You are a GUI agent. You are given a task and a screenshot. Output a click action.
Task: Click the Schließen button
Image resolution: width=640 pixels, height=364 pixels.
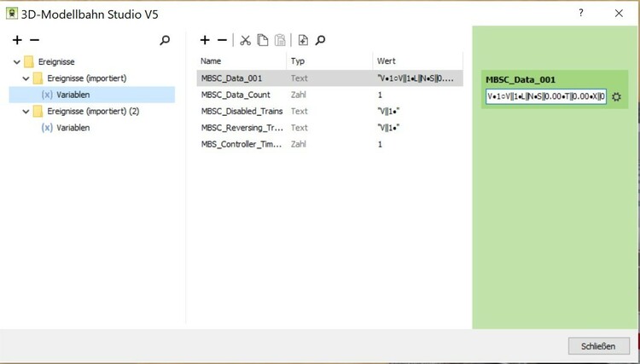point(598,346)
